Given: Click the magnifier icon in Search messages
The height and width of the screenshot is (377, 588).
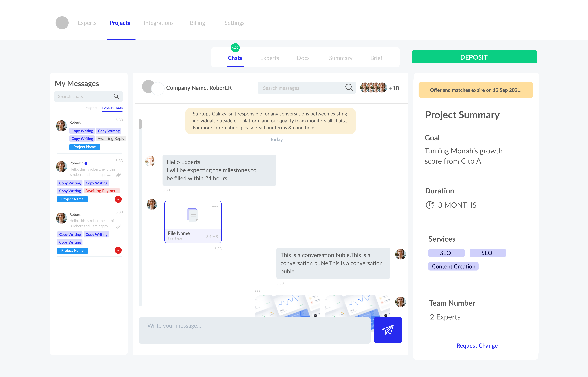Looking at the screenshot, I should click(x=349, y=88).
